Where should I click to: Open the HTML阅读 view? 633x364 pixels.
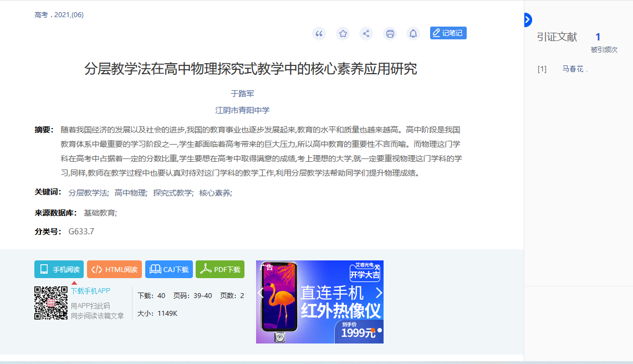114,269
